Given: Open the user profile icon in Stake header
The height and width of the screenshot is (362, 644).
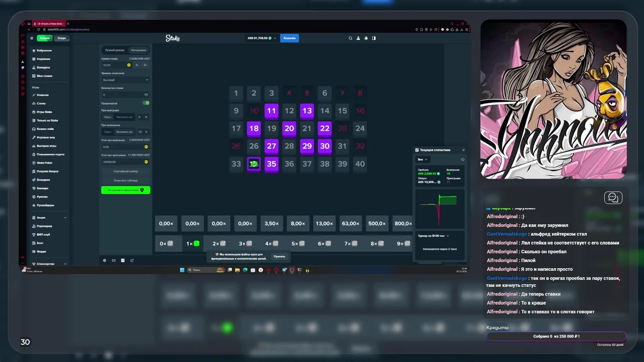Looking at the screenshot, I should click(358, 38).
